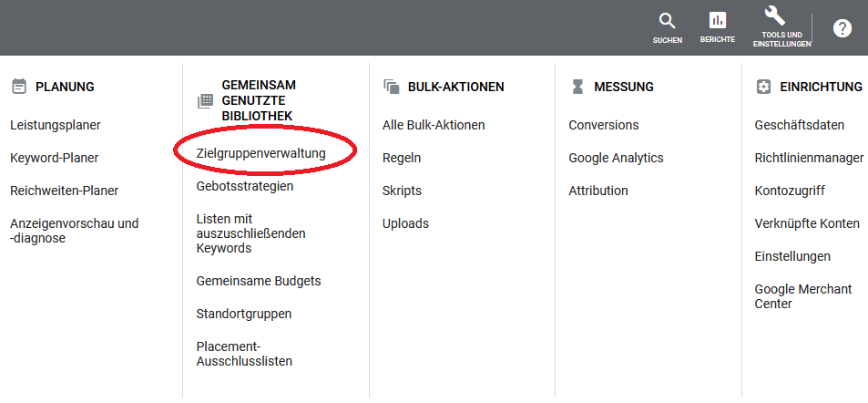The height and width of the screenshot is (403, 868).
Task: Select Skripts in Bulk-Aktionen
Action: click(x=402, y=191)
